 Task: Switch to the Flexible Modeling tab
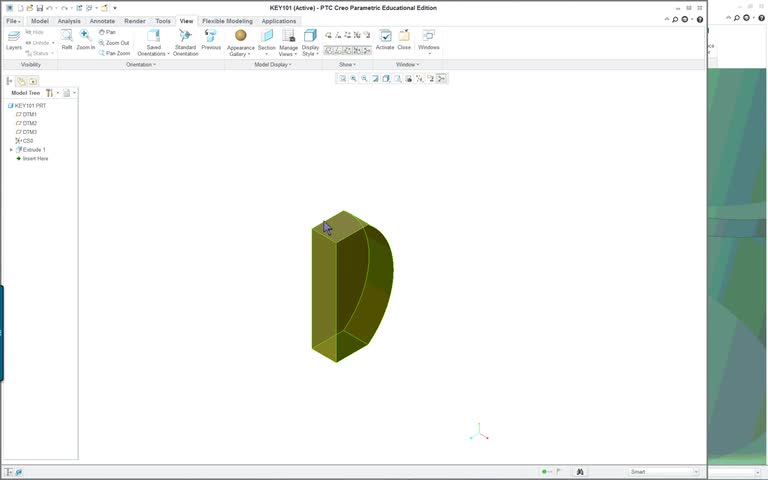227,21
